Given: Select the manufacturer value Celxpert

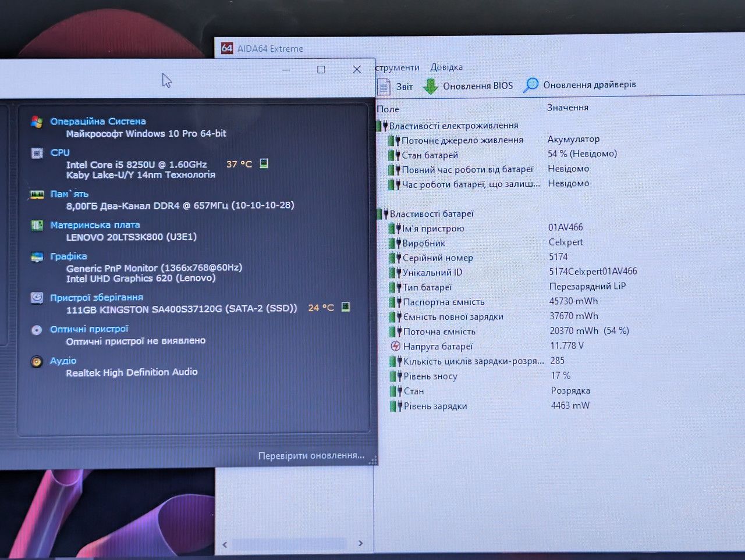Looking at the screenshot, I should pos(566,242).
